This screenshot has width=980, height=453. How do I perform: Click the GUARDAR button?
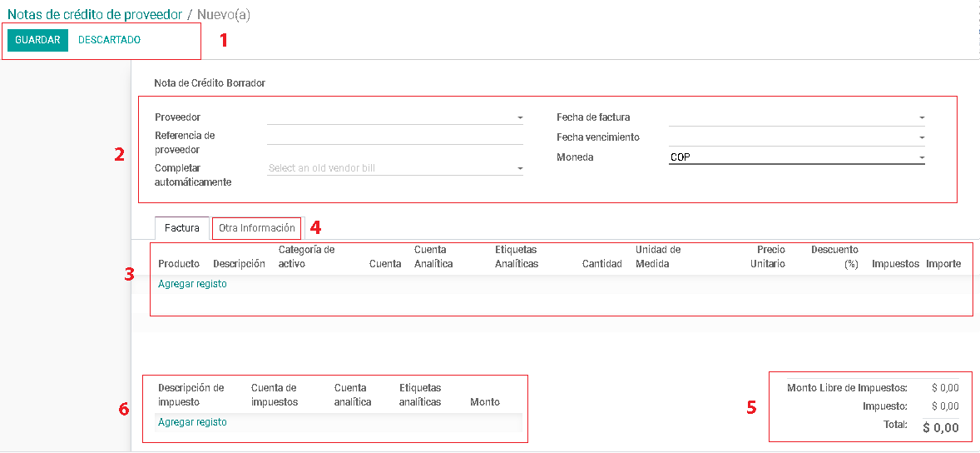tap(37, 40)
